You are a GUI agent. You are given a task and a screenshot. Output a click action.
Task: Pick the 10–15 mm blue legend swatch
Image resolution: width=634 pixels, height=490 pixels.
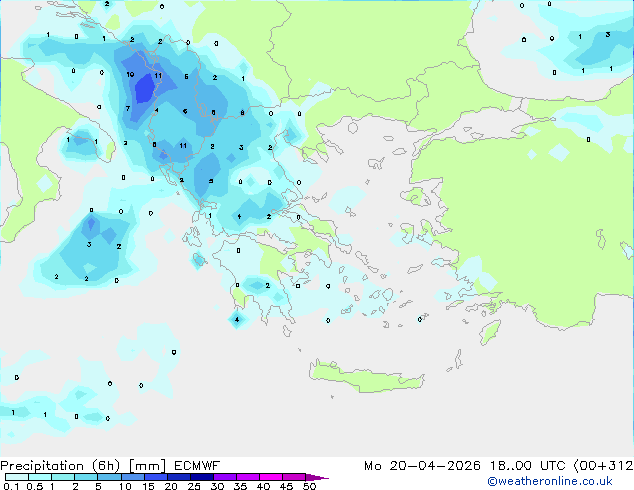coord(132,477)
